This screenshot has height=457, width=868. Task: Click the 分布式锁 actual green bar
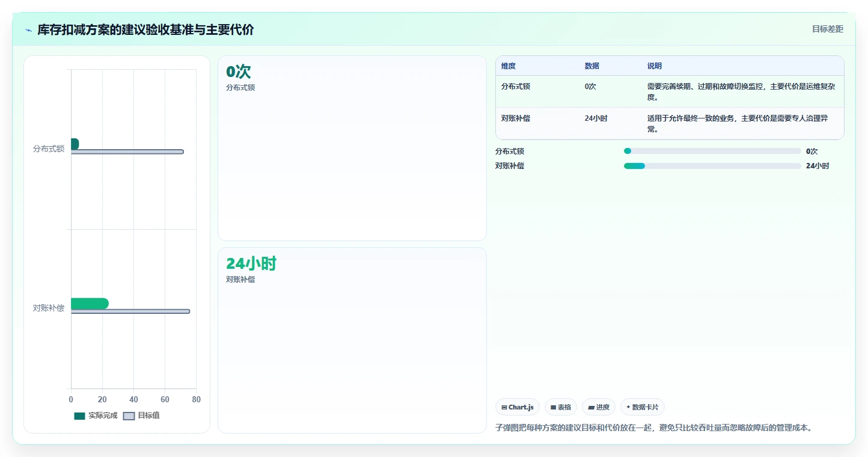[x=75, y=144]
